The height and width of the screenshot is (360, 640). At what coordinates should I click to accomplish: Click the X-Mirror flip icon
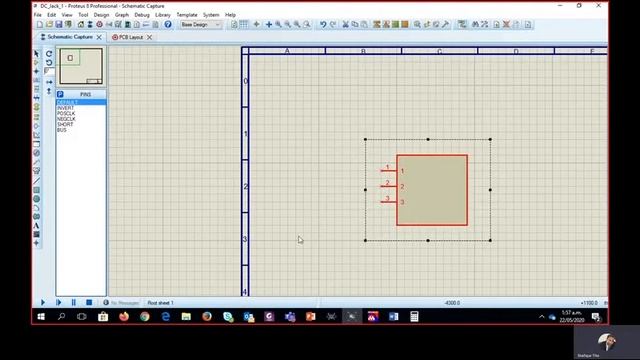click(49, 82)
